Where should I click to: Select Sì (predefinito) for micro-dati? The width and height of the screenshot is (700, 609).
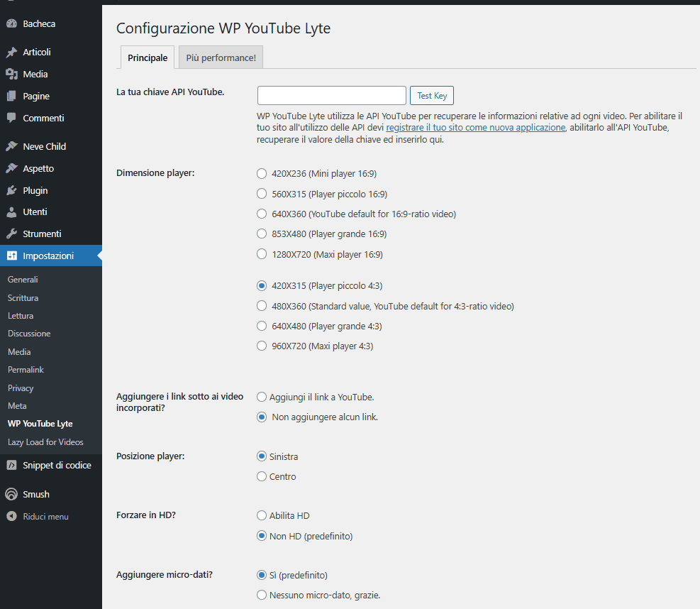(x=262, y=575)
